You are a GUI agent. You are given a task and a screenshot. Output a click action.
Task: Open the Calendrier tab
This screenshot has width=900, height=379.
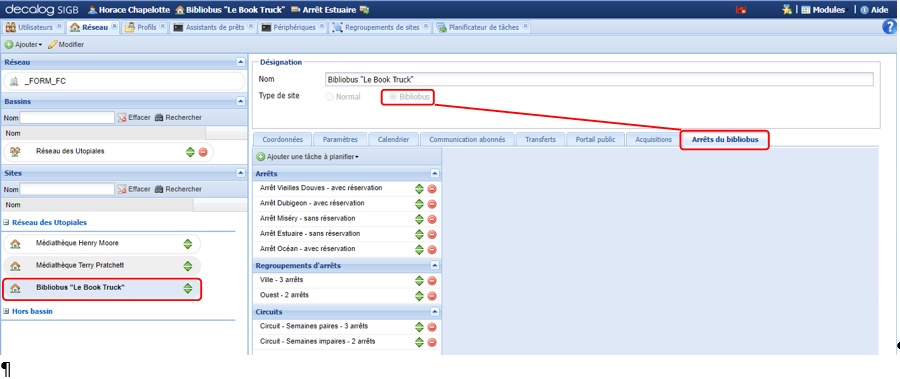pyautogui.click(x=393, y=140)
